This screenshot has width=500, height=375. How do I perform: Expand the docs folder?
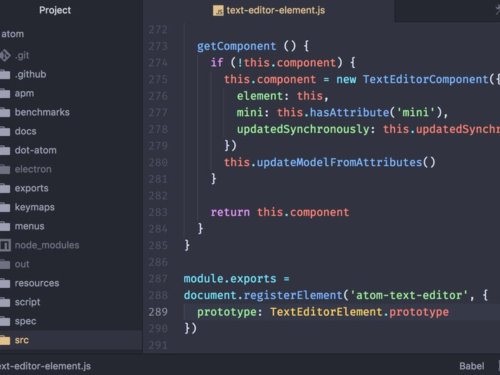[x=25, y=131]
